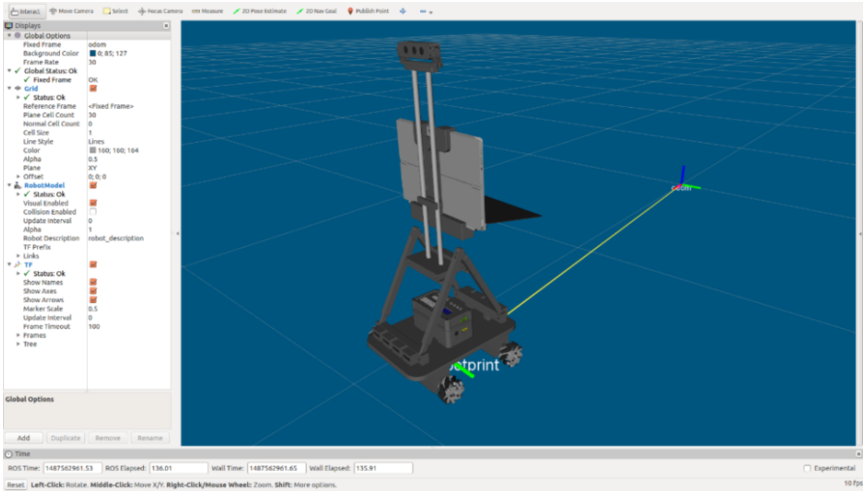The height and width of the screenshot is (499, 868).
Task: Uncheck Visual Enabled
Action: [x=93, y=203]
